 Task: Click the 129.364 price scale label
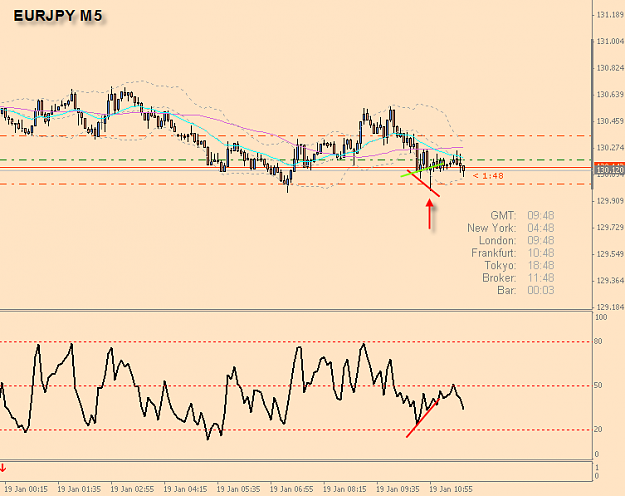pyautogui.click(x=610, y=281)
